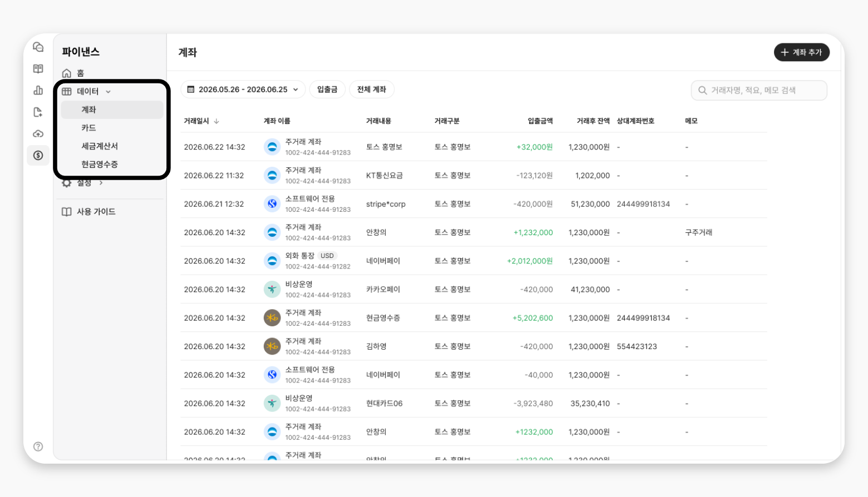Screen dimensions: 868x497
Task: Click the bank logo in the 카카오페이 row
Action: (272, 290)
